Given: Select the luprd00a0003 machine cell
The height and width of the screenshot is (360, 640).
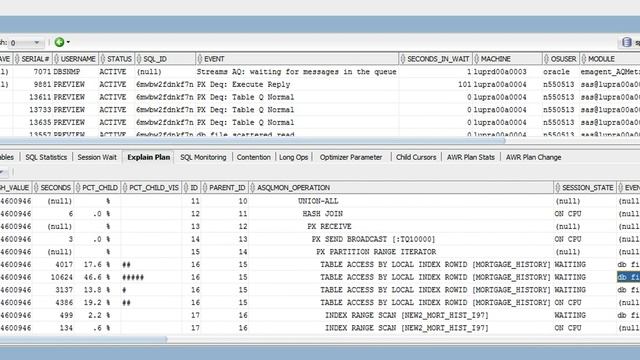Looking at the screenshot, I should [507, 72].
